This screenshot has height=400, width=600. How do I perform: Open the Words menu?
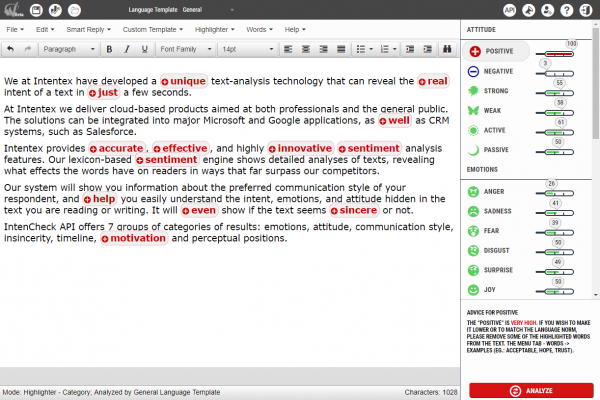click(x=259, y=29)
